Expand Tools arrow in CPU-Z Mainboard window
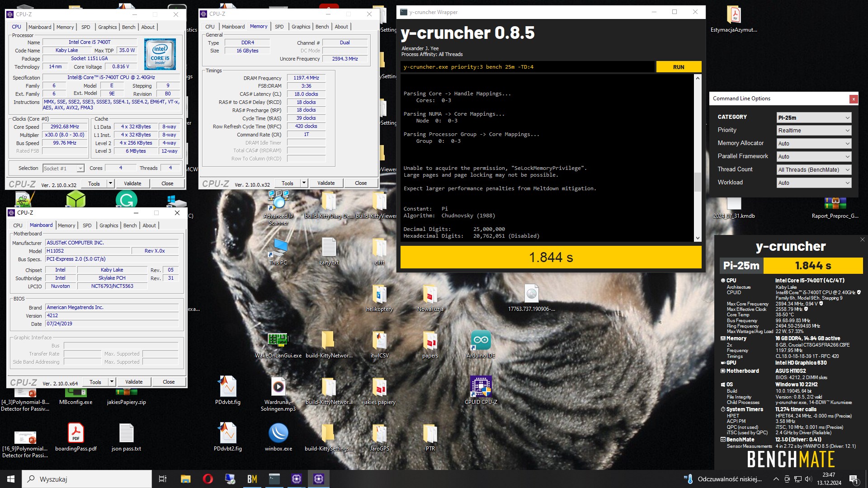 pos(112,382)
